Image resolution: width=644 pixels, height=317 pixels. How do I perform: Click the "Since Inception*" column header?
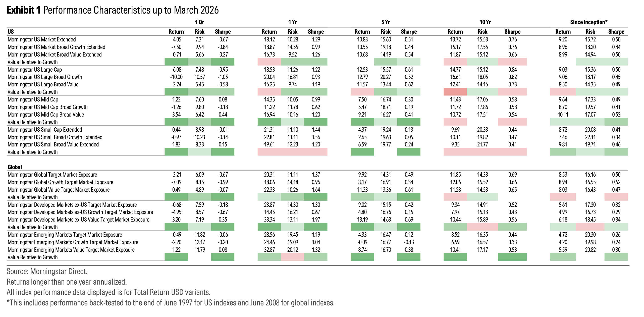coord(588,22)
